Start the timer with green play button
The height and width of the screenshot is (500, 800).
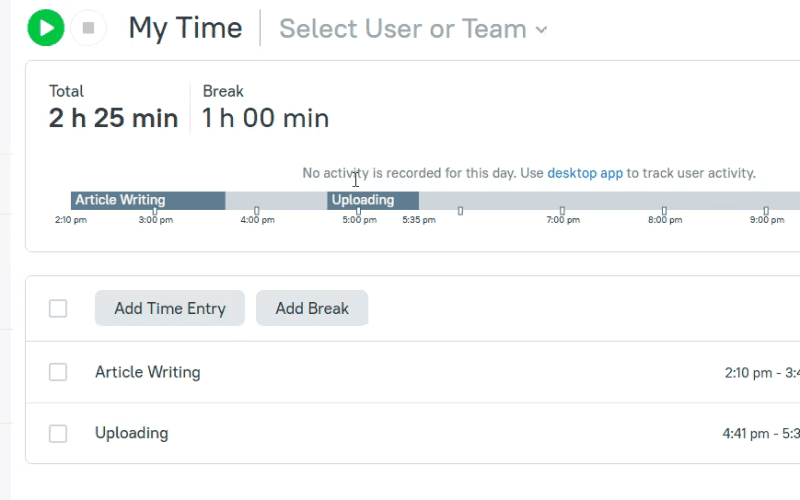(x=46, y=28)
